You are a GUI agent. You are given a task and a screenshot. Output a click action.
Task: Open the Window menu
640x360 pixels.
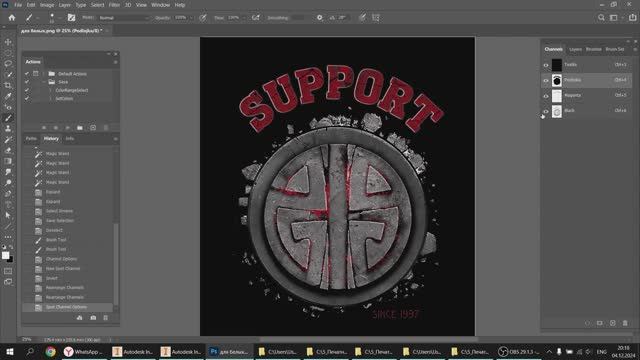point(160,5)
